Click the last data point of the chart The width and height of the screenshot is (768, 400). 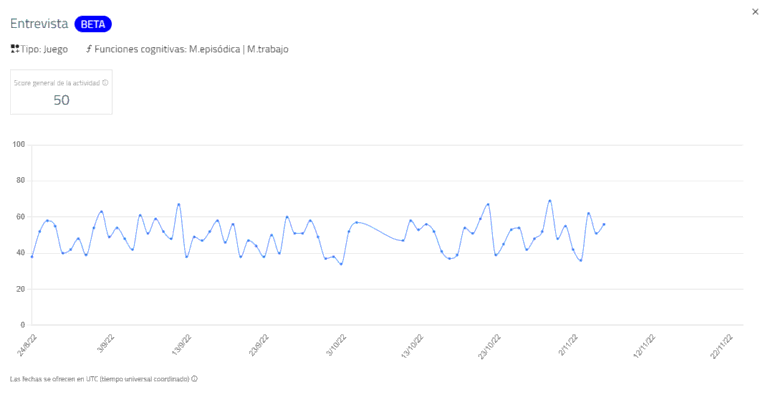coord(604,224)
